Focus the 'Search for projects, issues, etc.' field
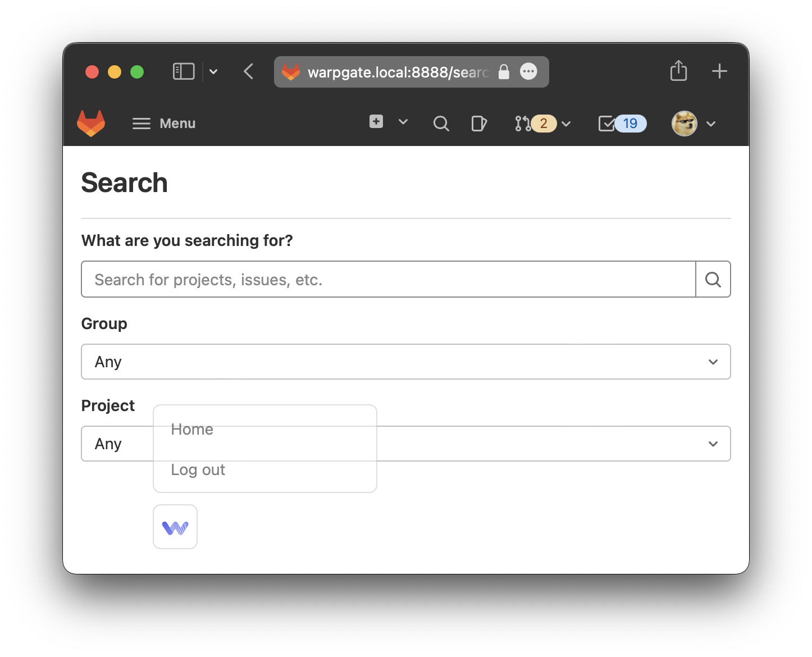The height and width of the screenshot is (657, 812). point(389,279)
